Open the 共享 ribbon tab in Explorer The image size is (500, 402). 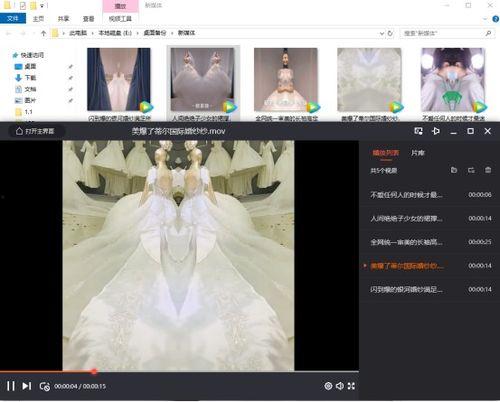pyautogui.click(x=63, y=19)
